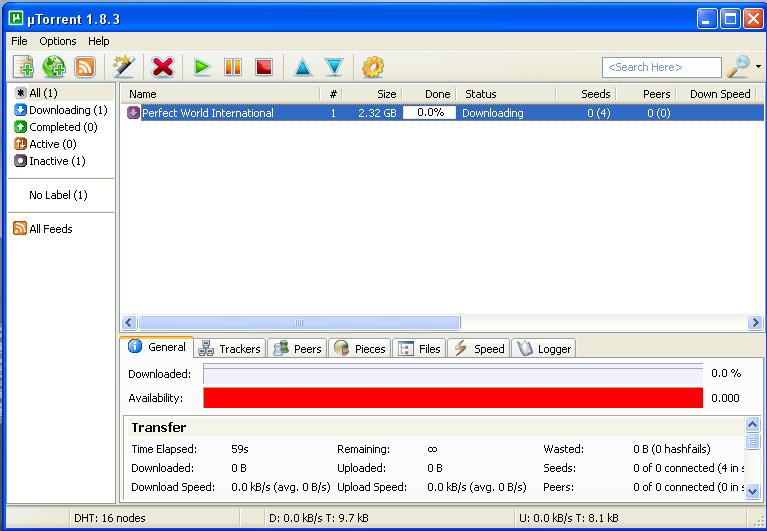Switch to the Peers tab
The height and width of the screenshot is (531, 767).
tap(297, 349)
